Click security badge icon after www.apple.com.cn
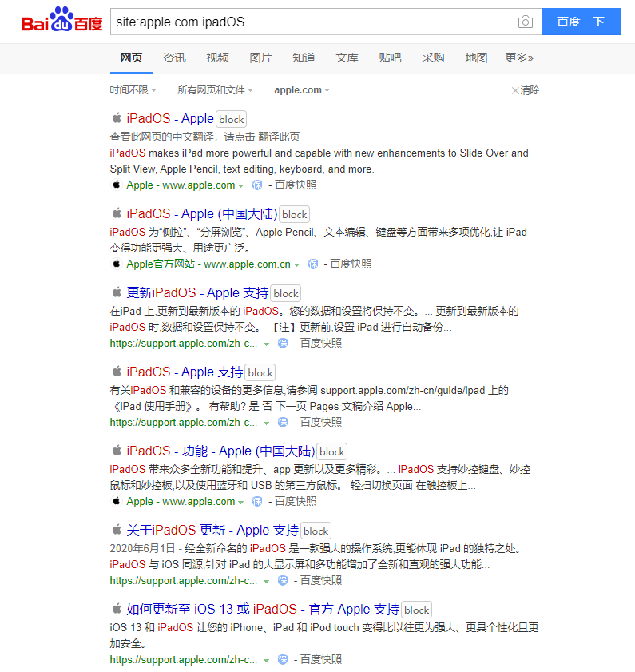Screen dimensions: 635x672 point(313,264)
